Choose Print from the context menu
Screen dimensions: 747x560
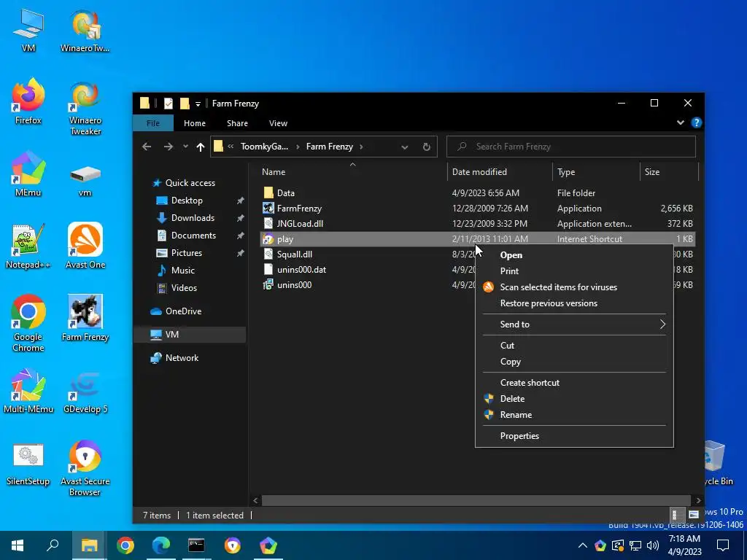pyautogui.click(x=574, y=271)
